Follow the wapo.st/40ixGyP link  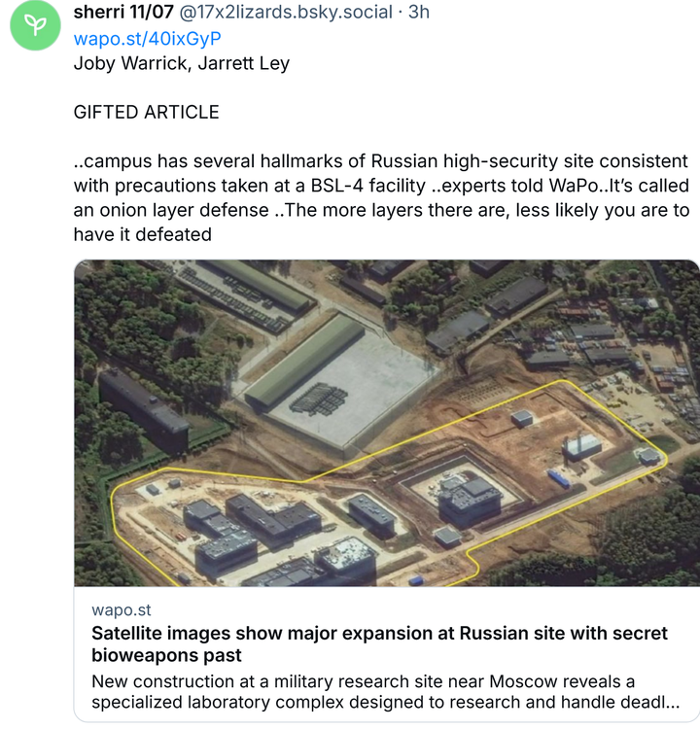[x=148, y=39]
